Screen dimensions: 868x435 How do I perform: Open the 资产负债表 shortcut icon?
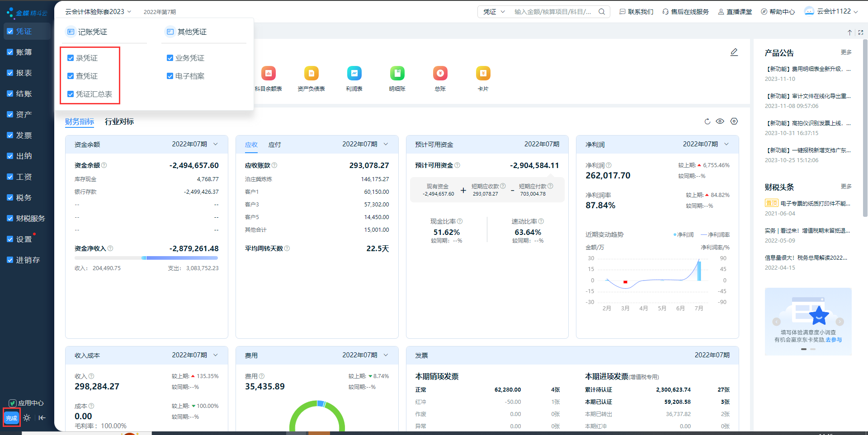[x=311, y=74]
